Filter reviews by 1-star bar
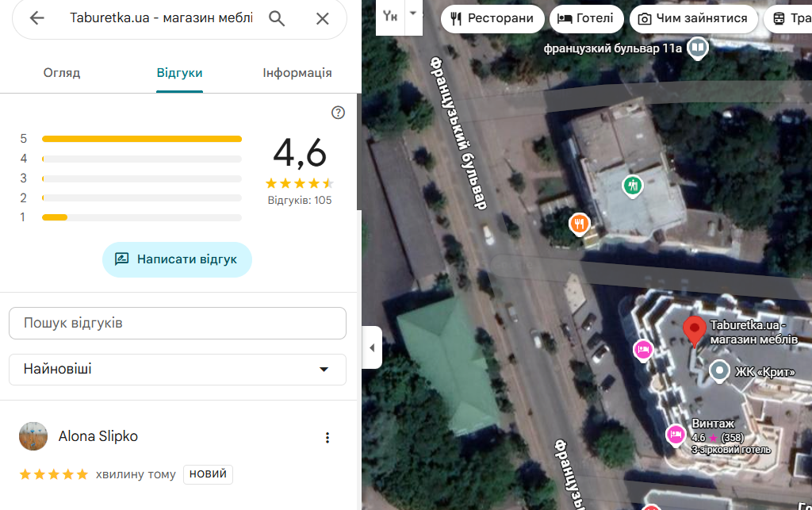 (141, 217)
